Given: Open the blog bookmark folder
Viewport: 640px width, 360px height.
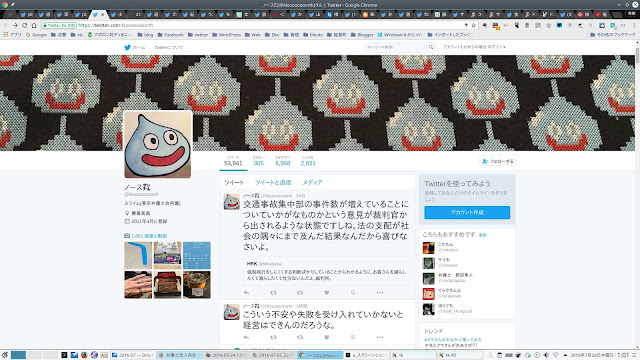Looking at the screenshot, I should pos(145,35).
